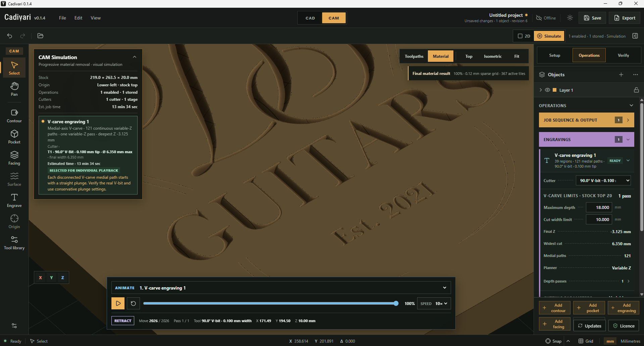Add a new object with plus icon
Screen dimensions: 644x346
[x=621, y=75]
